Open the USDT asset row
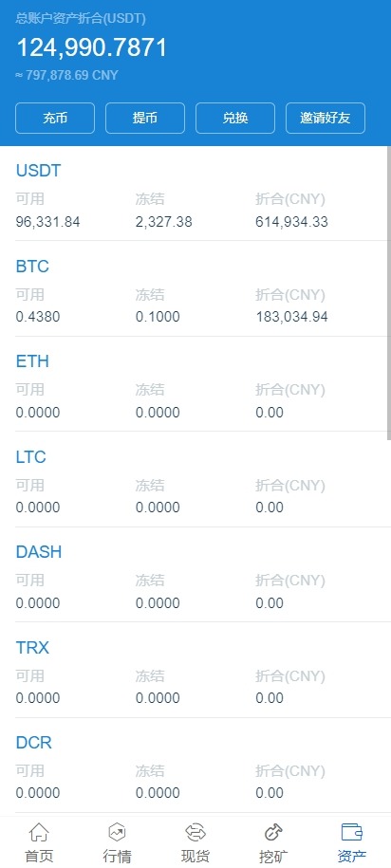Image resolution: width=391 pixels, height=868 pixels. 195,194
